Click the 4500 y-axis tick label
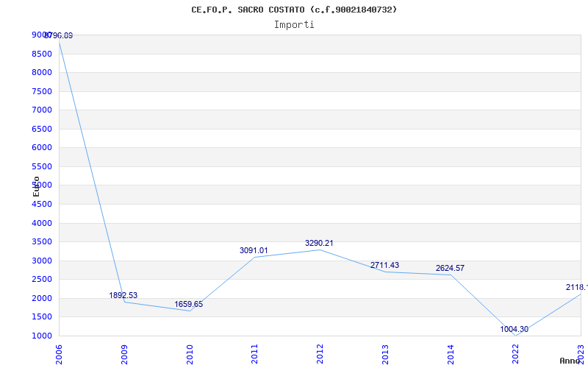 42,205
